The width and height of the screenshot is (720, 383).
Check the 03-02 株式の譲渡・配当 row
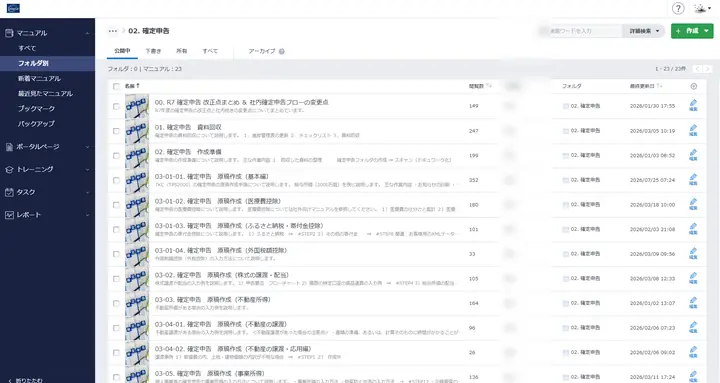point(116,279)
